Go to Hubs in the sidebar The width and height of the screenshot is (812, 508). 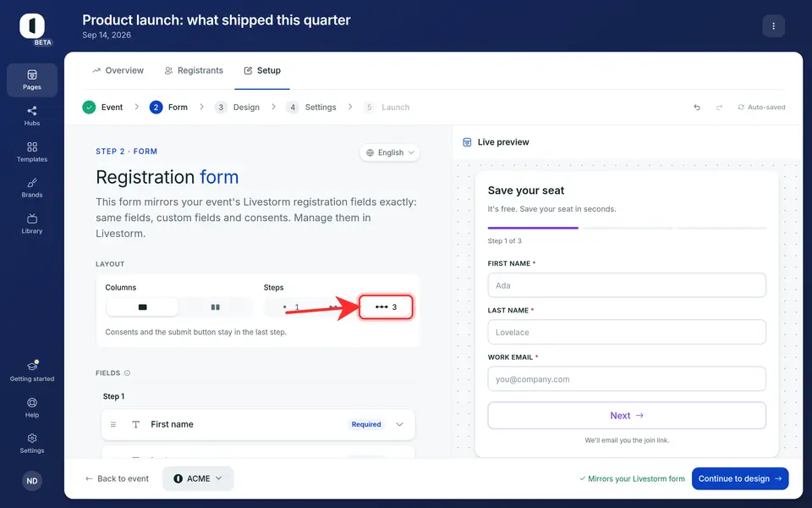pyautogui.click(x=32, y=116)
